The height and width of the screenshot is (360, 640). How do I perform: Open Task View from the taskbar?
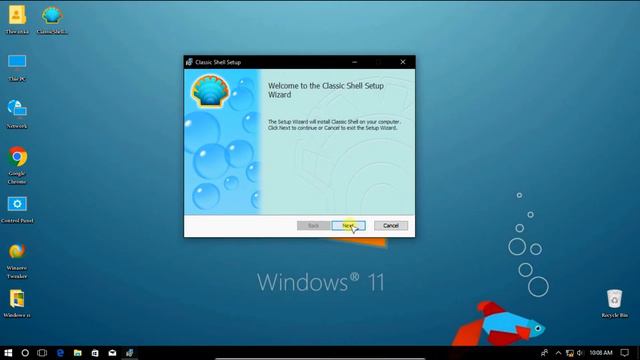[x=42, y=353]
